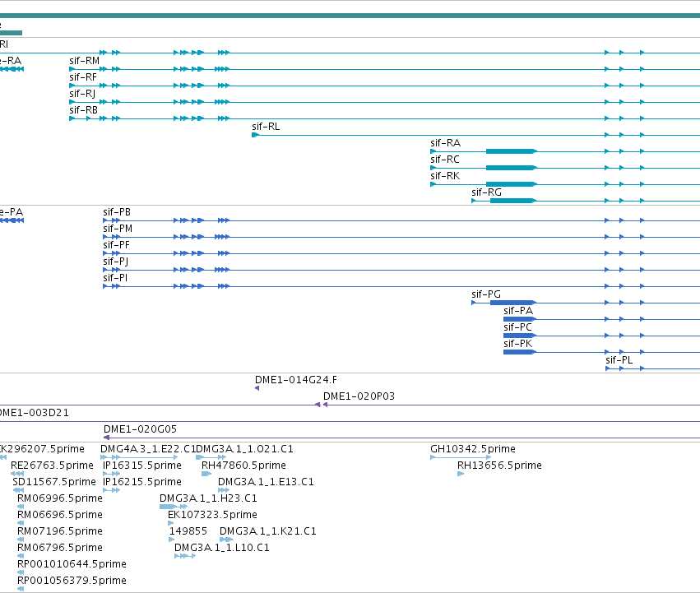Screen dimensions: 700x593
Task: Click the purple arrow under DME1-014G24.F
Action: (x=257, y=388)
